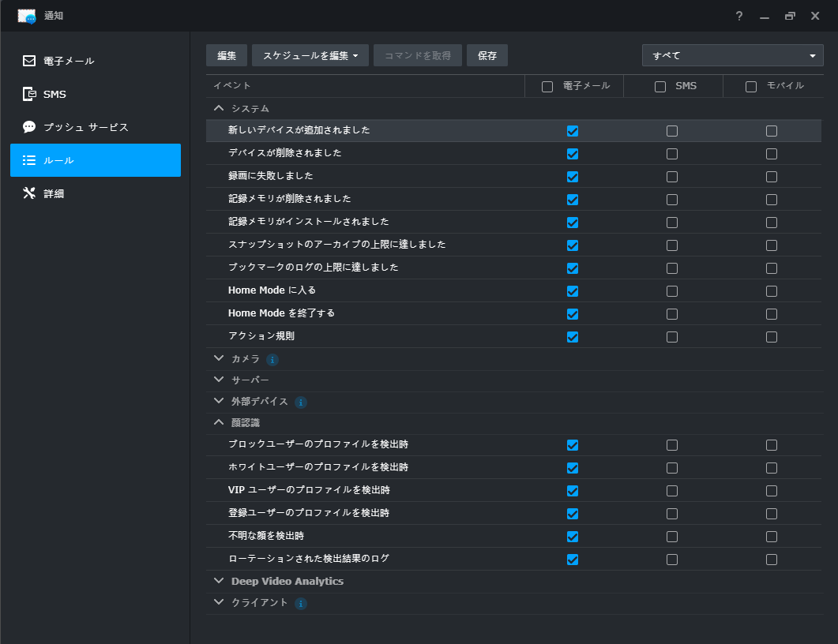The image size is (838, 644).
Task: Uncheck email for 録画に失敗しました
Action: tap(573, 177)
